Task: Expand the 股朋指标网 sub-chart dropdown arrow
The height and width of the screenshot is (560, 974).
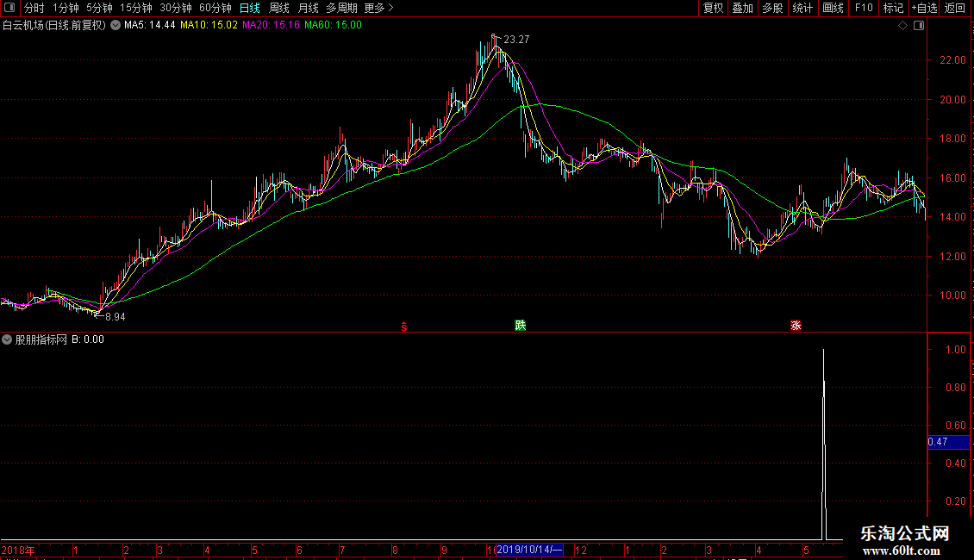Action: tap(7, 339)
